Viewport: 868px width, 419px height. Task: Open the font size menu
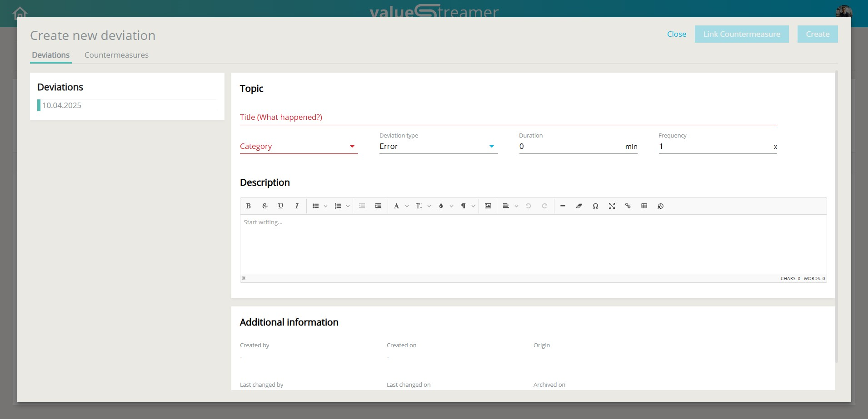pyautogui.click(x=419, y=206)
